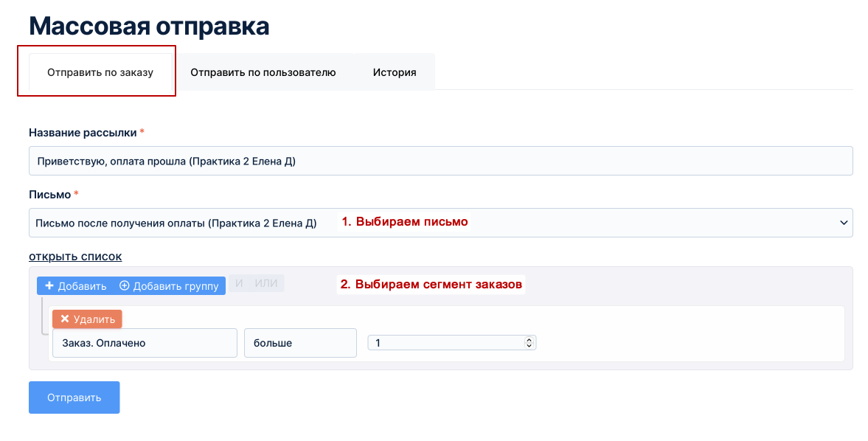The width and height of the screenshot is (868, 441).
Task: Click circled plus icon for Добавить группу
Action: click(124, 286)
